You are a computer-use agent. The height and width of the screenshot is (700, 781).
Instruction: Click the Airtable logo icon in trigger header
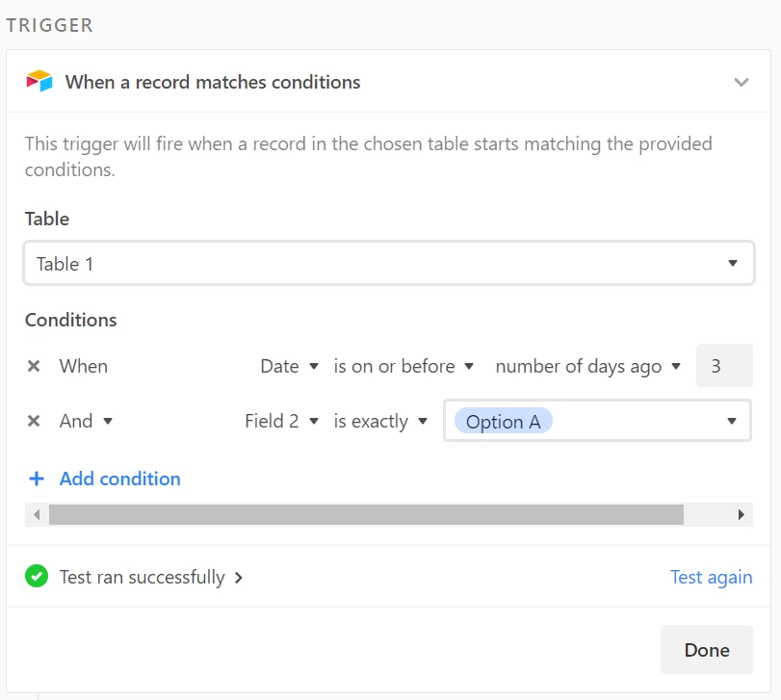click(39, 81)
